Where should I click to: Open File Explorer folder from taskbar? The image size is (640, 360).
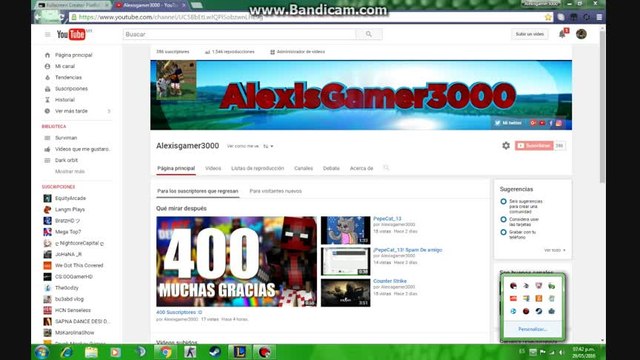91,352
